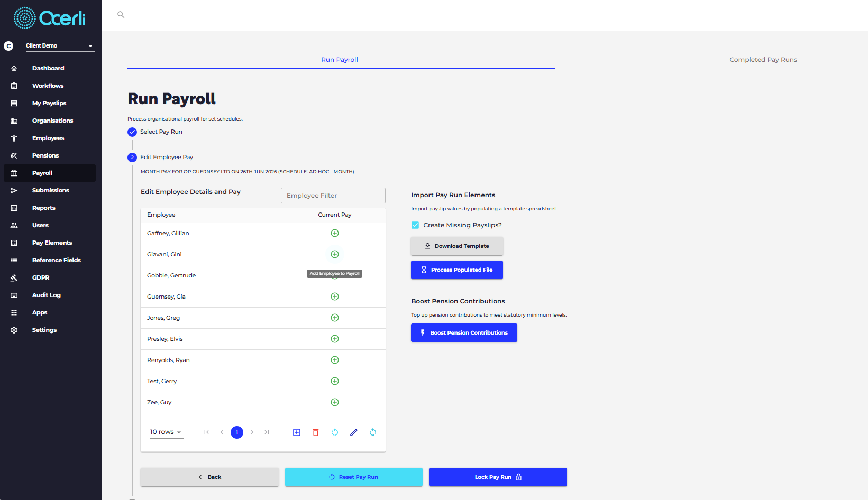
Task: Open GDPR in the sidebar
Action: pyautogui.click(x=50, y=277)
